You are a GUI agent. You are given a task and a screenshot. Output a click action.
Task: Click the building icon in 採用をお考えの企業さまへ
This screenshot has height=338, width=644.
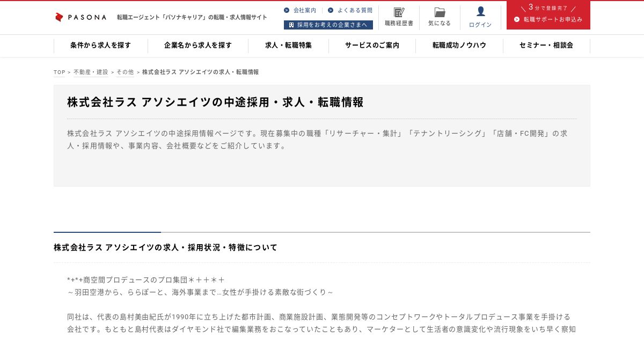(291, 25)
